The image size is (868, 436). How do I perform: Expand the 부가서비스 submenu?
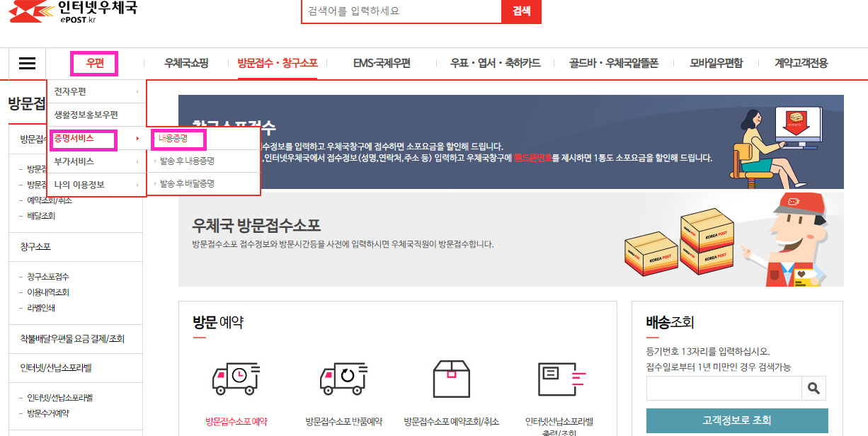(x=96, y=161)
